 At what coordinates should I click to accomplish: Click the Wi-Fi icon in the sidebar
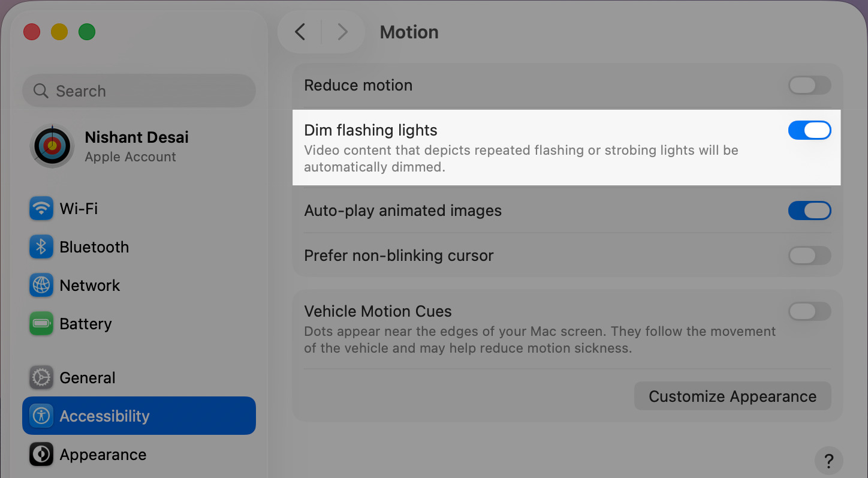click(41, 208)
